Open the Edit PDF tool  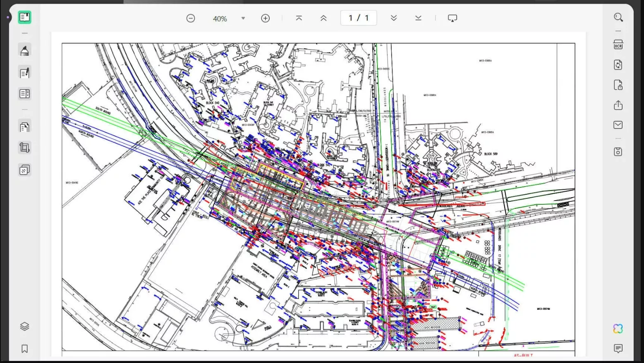pyautogui.click(x=24, y=72)
